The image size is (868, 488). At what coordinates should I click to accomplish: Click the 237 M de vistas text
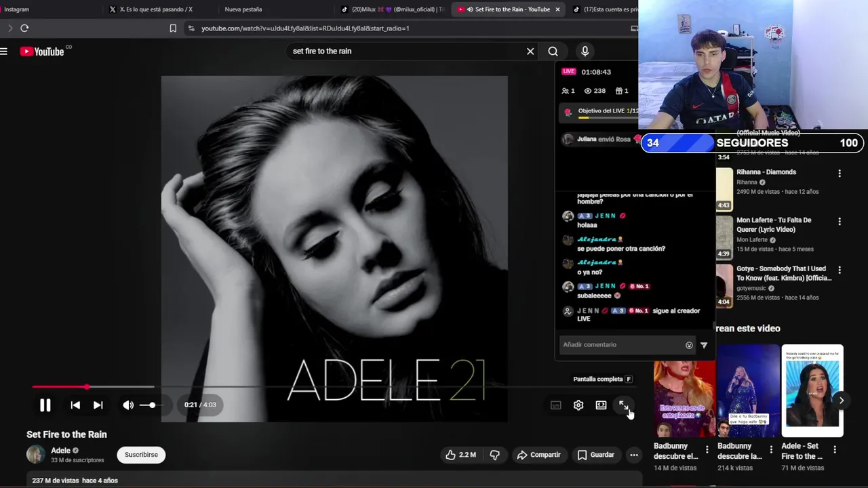56,481
